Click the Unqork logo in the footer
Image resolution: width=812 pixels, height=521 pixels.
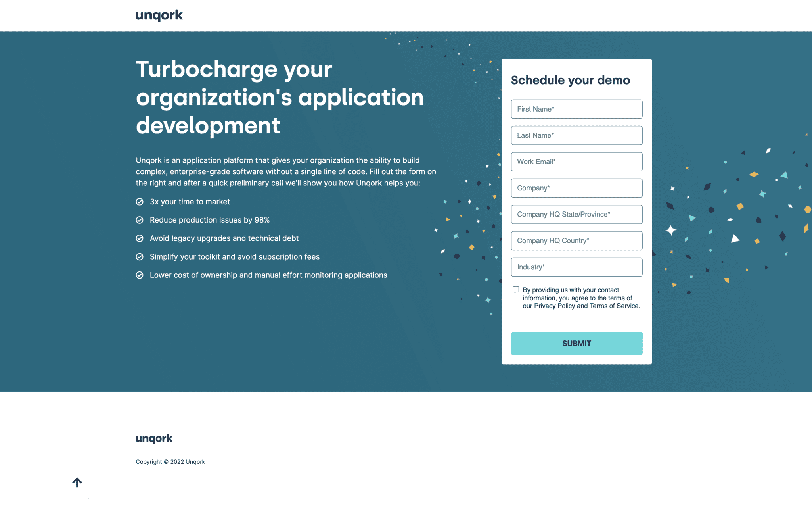tap(154, 438)
